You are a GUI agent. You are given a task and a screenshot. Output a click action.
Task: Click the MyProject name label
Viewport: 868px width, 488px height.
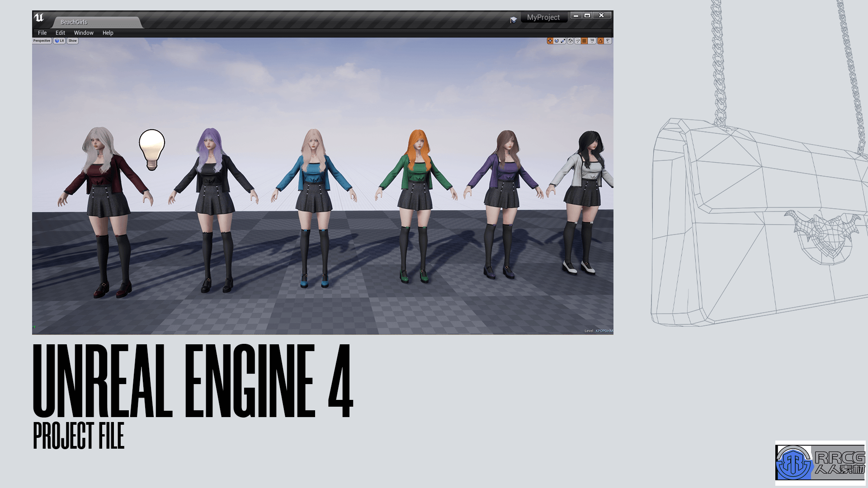click(543, 17)
